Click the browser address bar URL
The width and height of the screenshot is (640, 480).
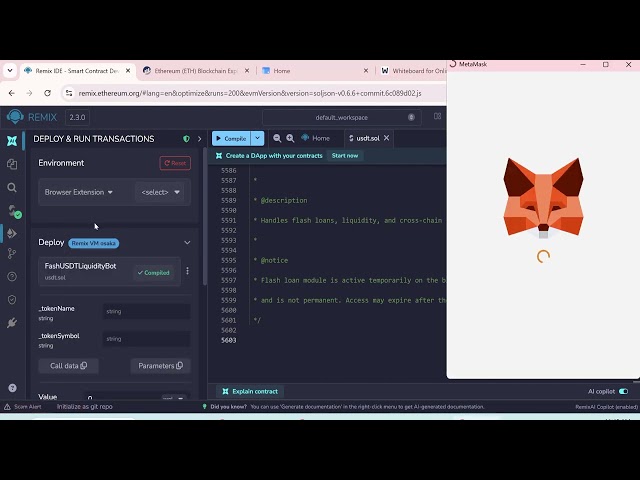[x=250, y=93]
